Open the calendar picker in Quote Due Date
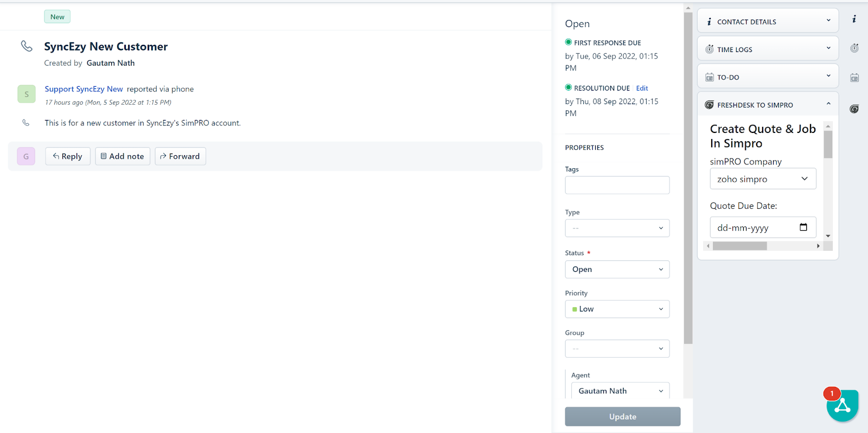This screenshot has width=868, height=433. [803, 227]
